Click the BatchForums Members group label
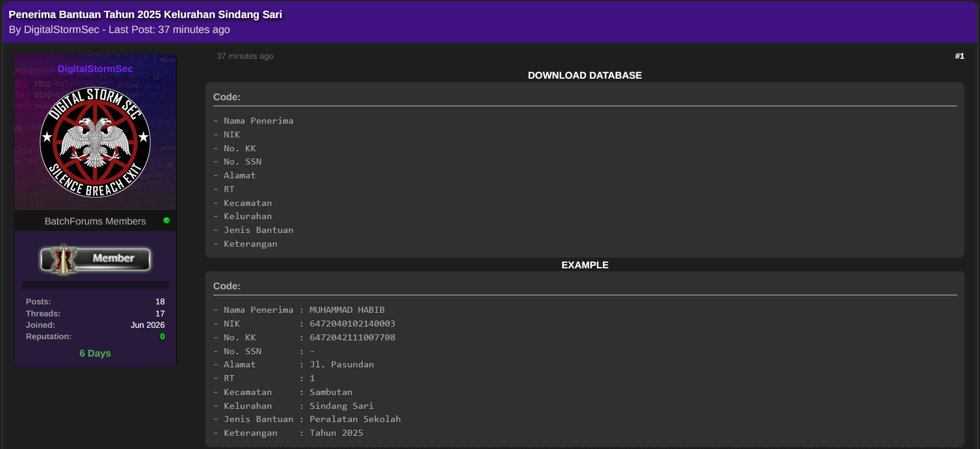Viewport: 980px width, 449px height. tap(95, 221)
